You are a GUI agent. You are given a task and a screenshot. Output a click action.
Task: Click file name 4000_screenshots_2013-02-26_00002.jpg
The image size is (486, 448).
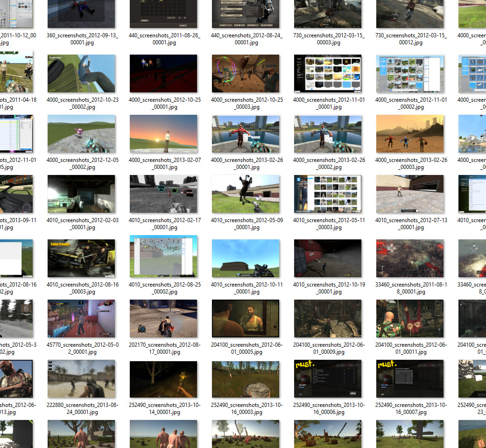click(x=329, y=164)
